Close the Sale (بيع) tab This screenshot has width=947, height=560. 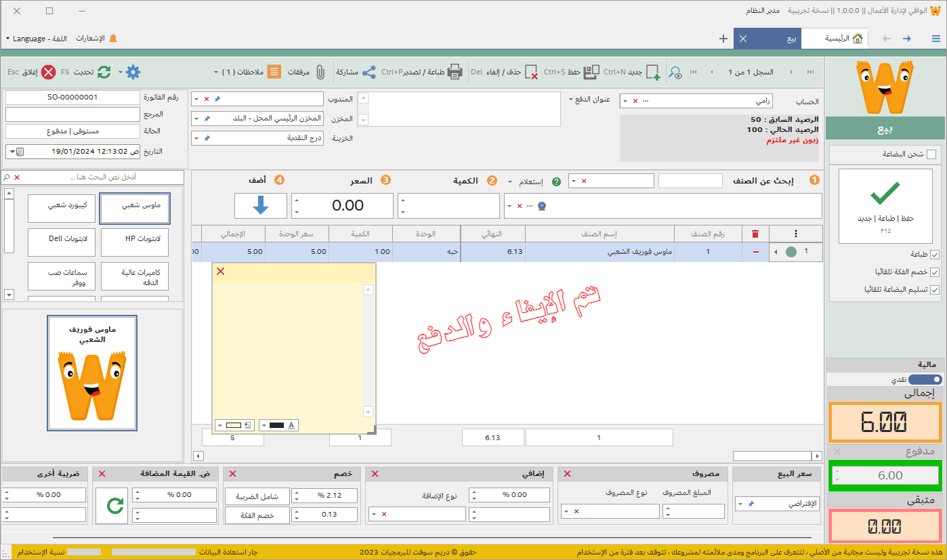point(743,39)
